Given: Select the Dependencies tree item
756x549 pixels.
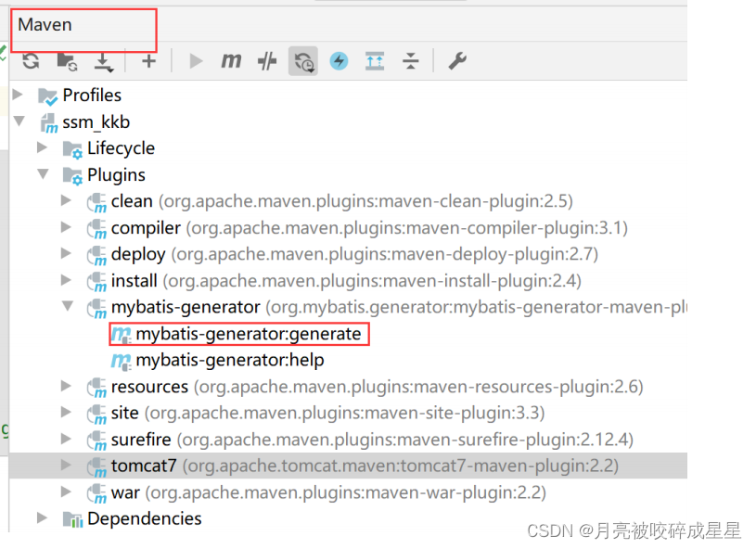Looking at the screenshot, I should tap(145, 518).
